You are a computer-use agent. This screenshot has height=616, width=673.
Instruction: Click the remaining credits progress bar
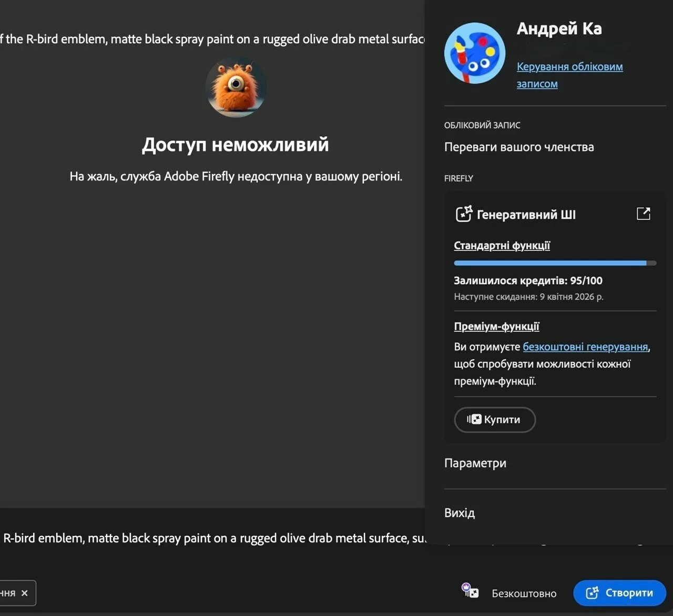555,263
